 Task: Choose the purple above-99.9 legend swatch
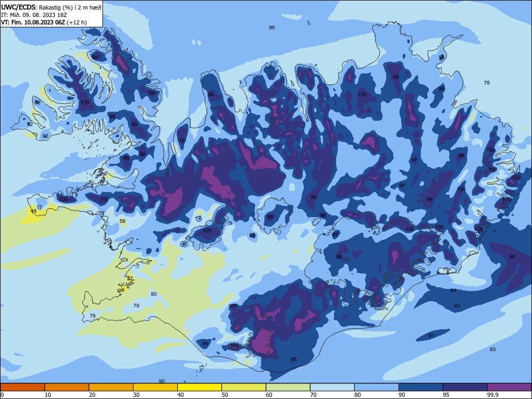pos(509,387)
